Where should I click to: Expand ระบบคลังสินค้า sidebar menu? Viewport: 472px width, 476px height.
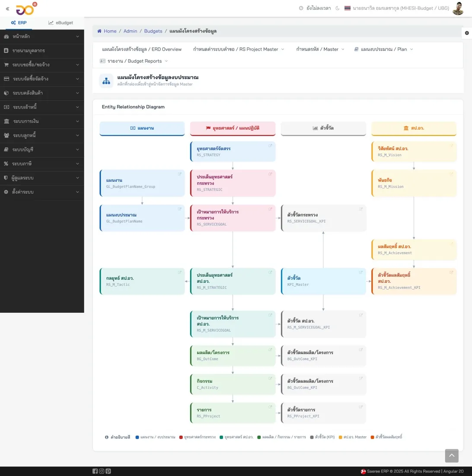(x=42, y=93)
